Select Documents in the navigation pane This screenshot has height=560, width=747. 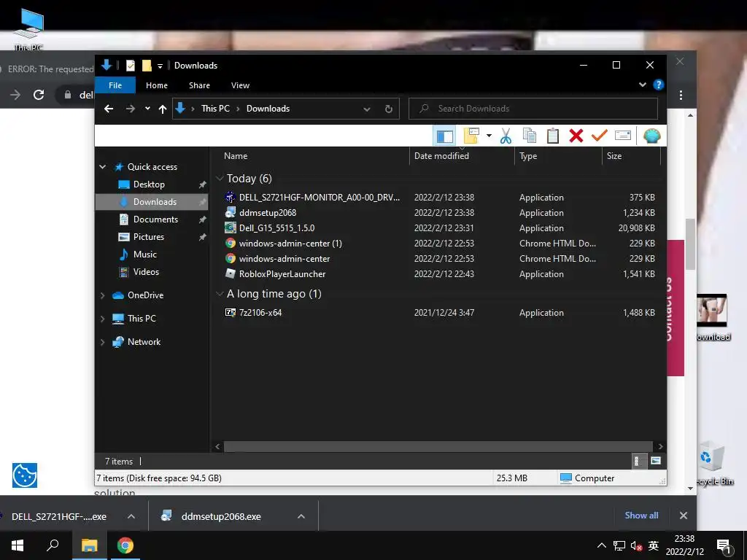pos(155,219)
